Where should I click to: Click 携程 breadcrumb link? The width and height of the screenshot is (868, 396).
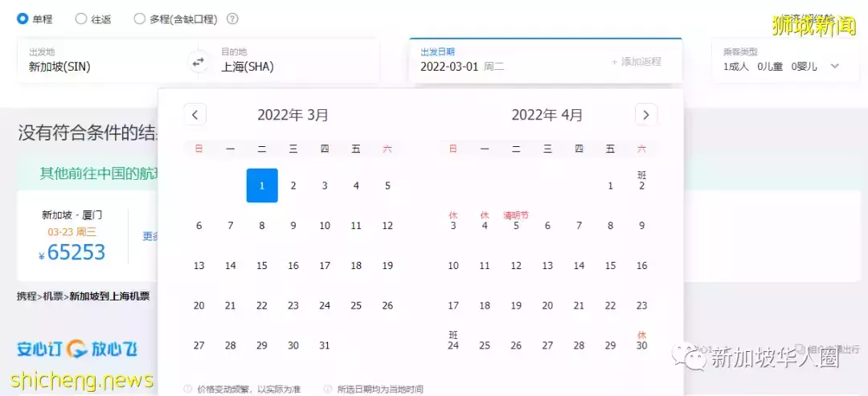[x=27, y=296]
